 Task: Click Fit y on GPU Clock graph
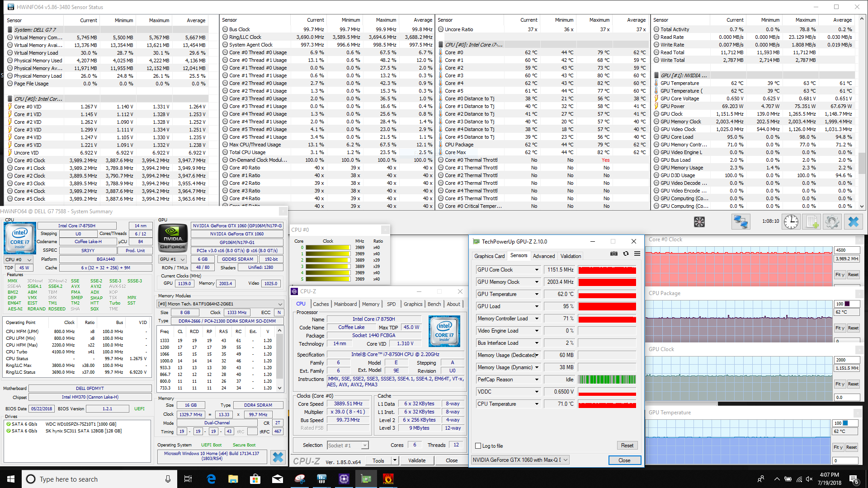coord(840,384)
